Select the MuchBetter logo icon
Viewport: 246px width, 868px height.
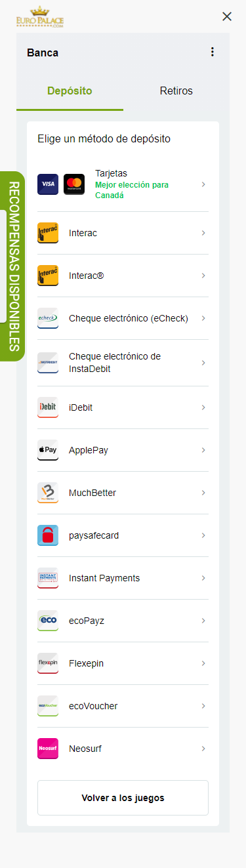(48, 493)
